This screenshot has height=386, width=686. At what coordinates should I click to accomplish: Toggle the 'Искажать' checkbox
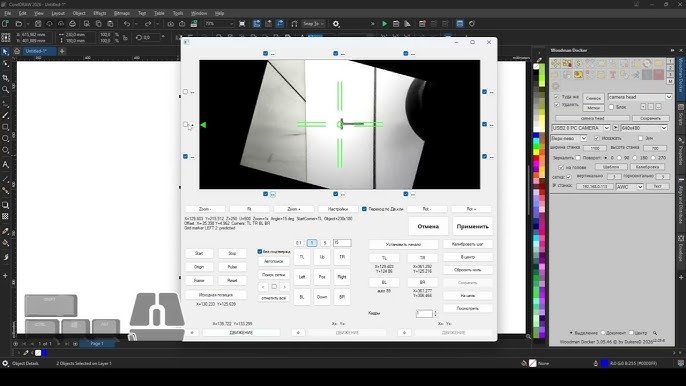[597, 138]
